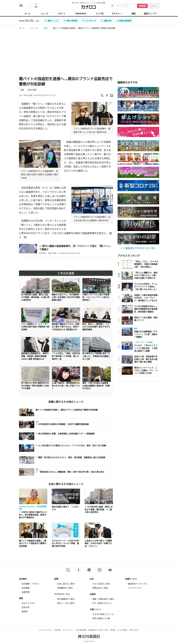Open the 新型コロナ banner

coord(138,185)
